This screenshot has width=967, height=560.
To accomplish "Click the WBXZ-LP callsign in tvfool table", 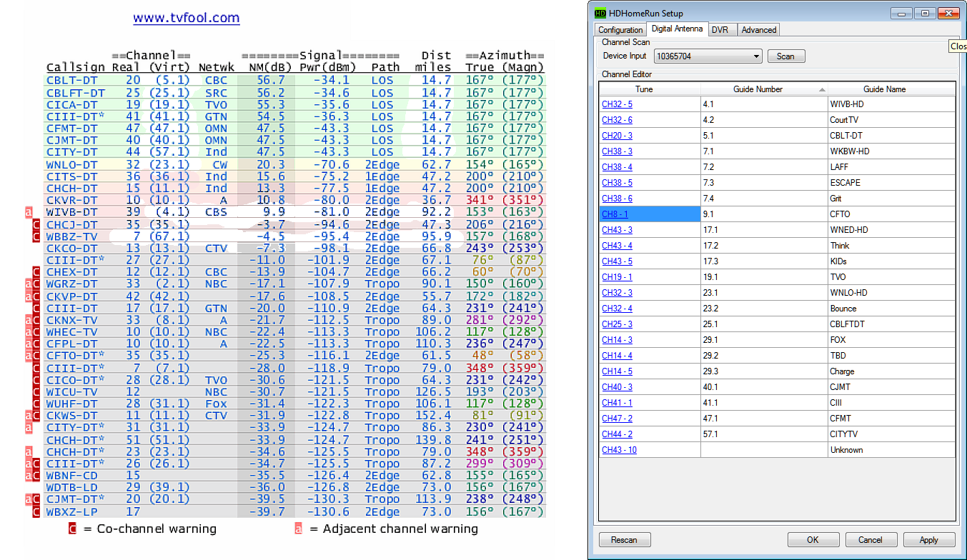I will [x=71, y=511].
